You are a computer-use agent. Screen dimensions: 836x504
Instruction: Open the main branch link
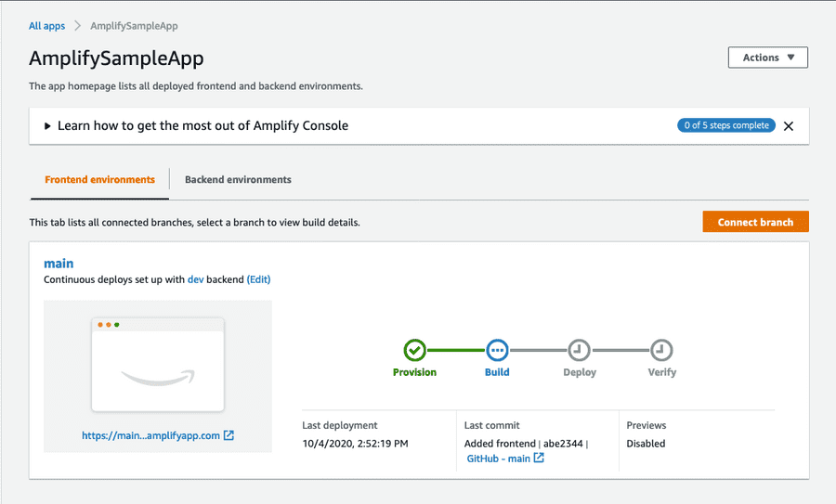pos(59,264)
